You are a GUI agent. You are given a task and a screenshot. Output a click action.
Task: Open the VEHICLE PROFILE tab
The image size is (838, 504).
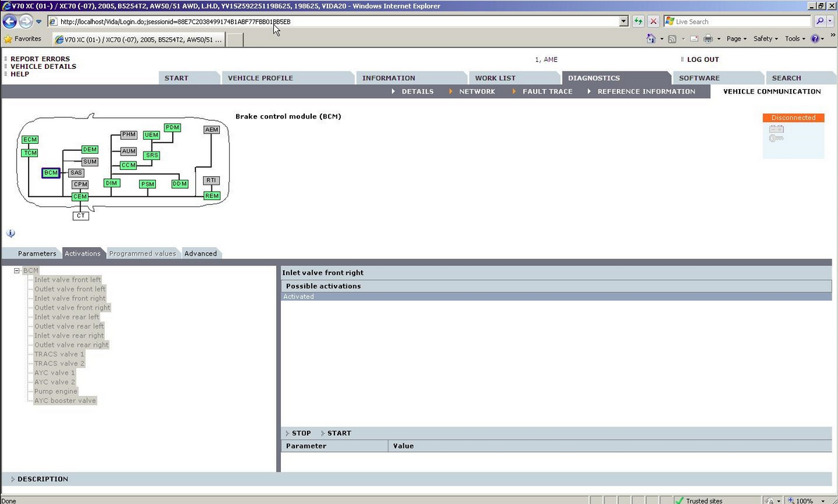click(x=260, y=78)
